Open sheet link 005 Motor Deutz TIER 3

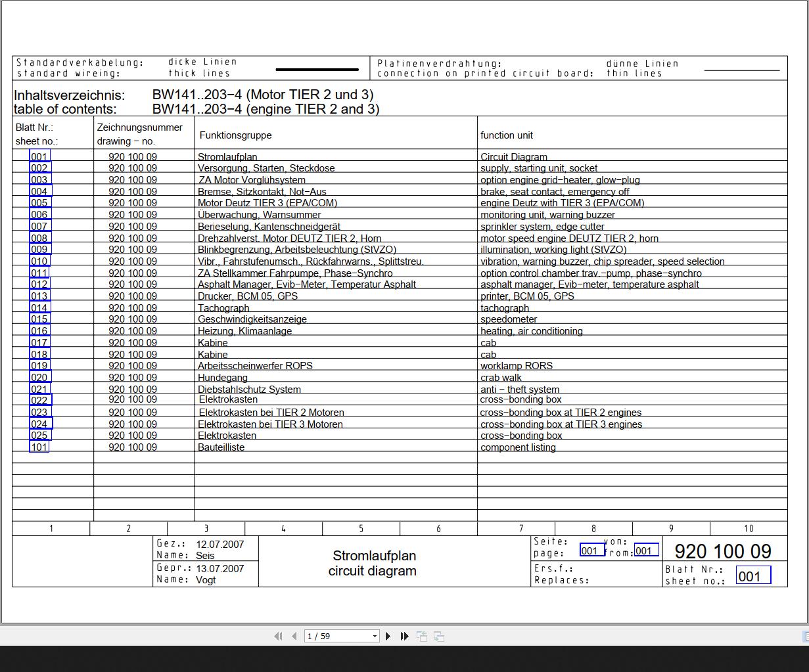tap(39, 203)
